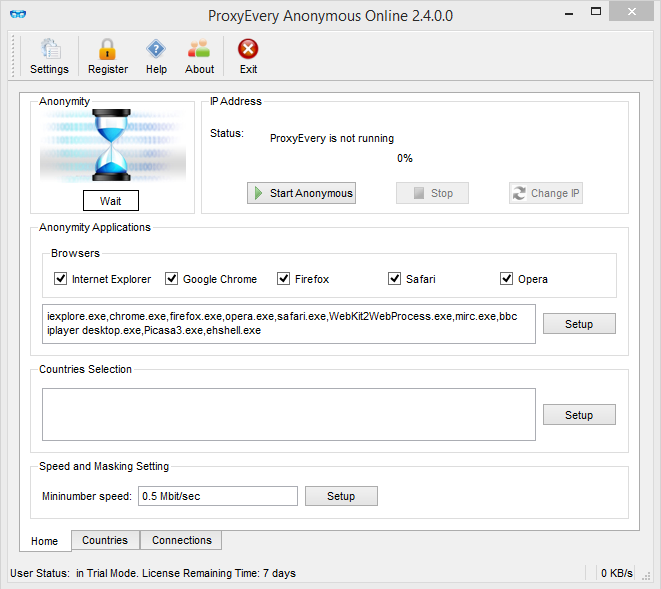
Task: Open Settings from the toolbar
Action: [49, 56]
